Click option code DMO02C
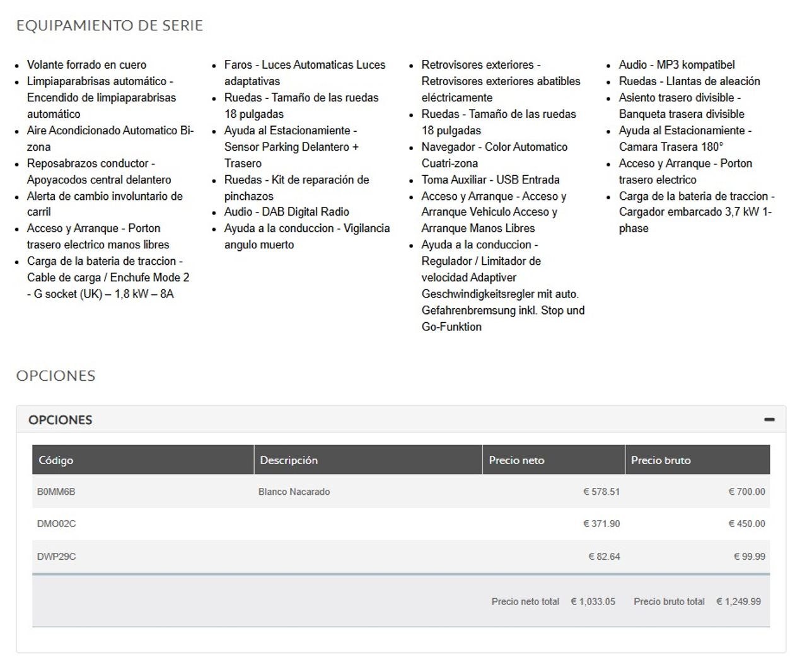 tap(56, 524)
